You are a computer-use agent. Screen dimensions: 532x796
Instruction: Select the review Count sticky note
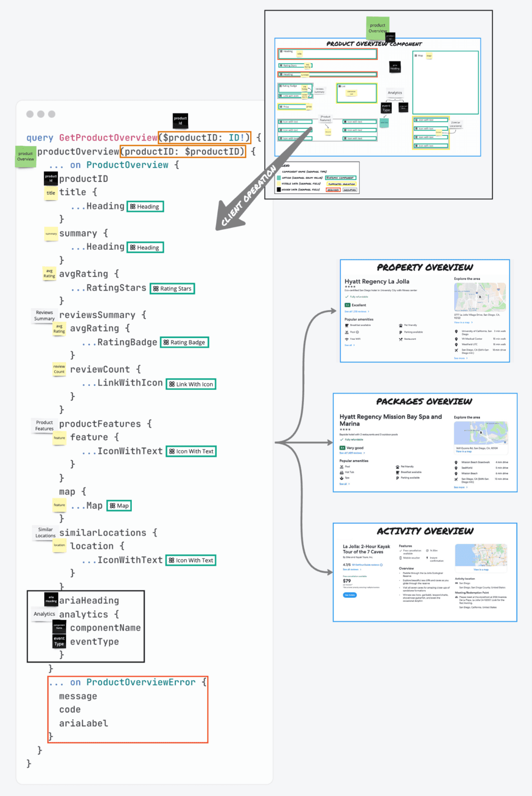tap(59, 369)
